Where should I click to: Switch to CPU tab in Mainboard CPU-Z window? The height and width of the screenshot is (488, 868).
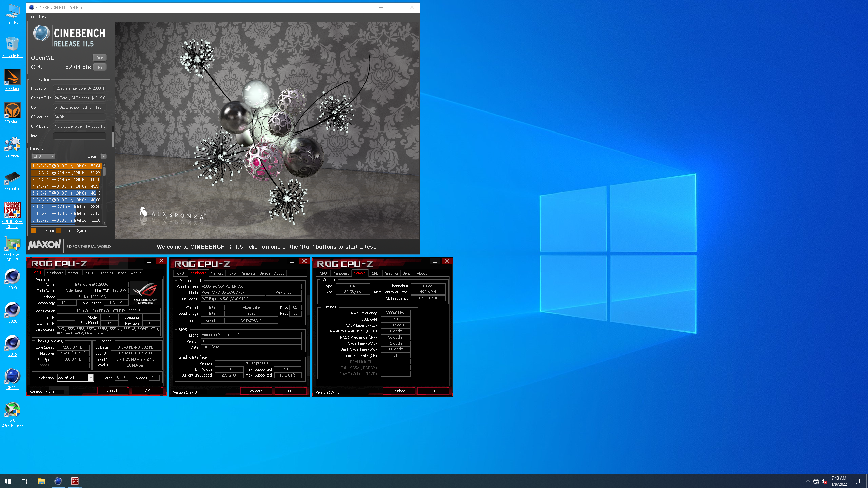180,273
